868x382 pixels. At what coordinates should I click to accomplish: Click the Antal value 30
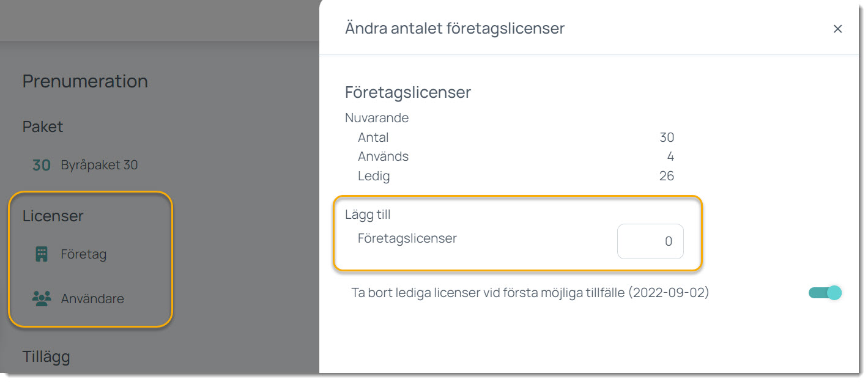(x=666, y=138)
